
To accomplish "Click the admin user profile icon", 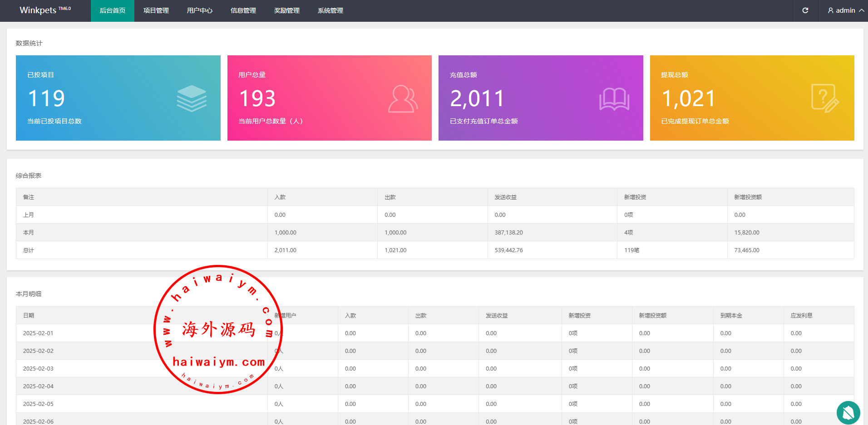I will (x=830, y=10).
